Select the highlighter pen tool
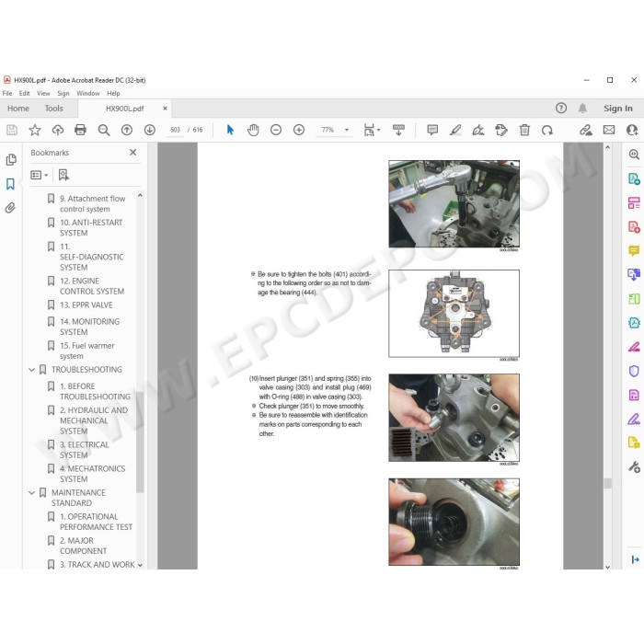The image size is (644, 644). (x=455, y=131)
